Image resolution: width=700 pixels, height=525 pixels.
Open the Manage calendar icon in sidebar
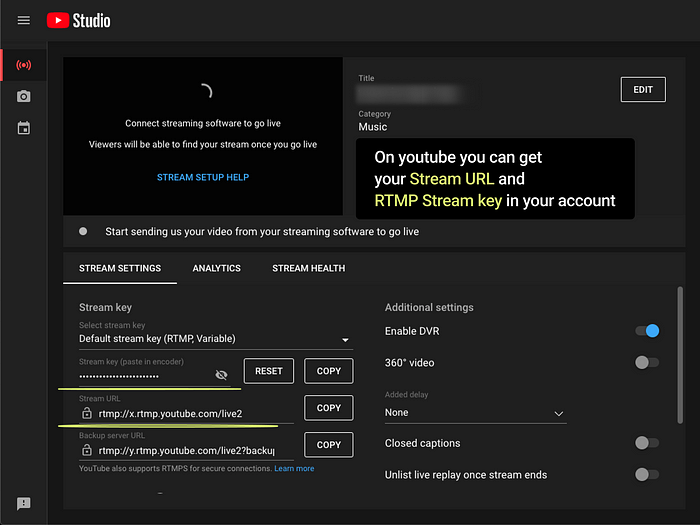click(24, 128)
